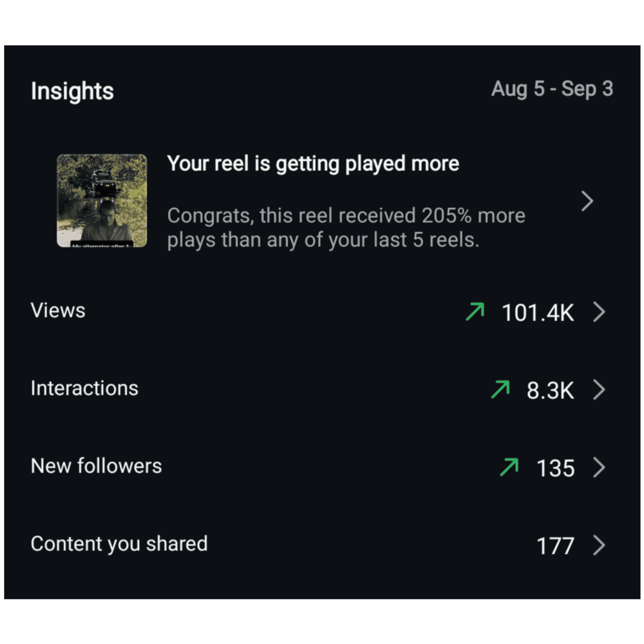Click the 177 shared content count
Viewport: 644px width, 644px height.
point(555,546)
